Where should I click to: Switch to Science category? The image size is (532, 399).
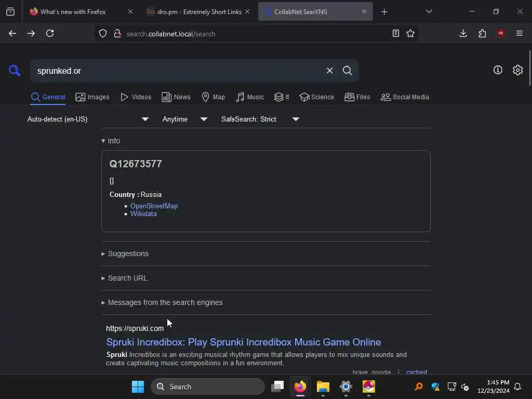pos(316,97)
